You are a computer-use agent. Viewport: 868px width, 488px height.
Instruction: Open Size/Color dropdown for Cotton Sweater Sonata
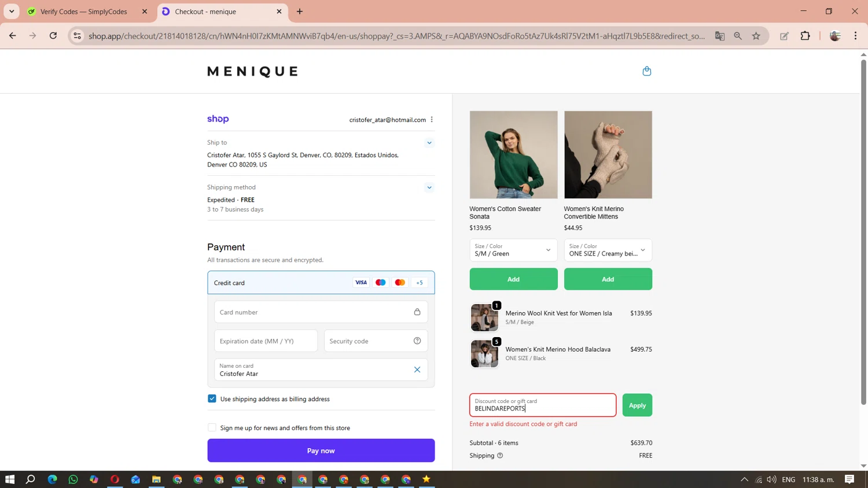coord(513,250)
